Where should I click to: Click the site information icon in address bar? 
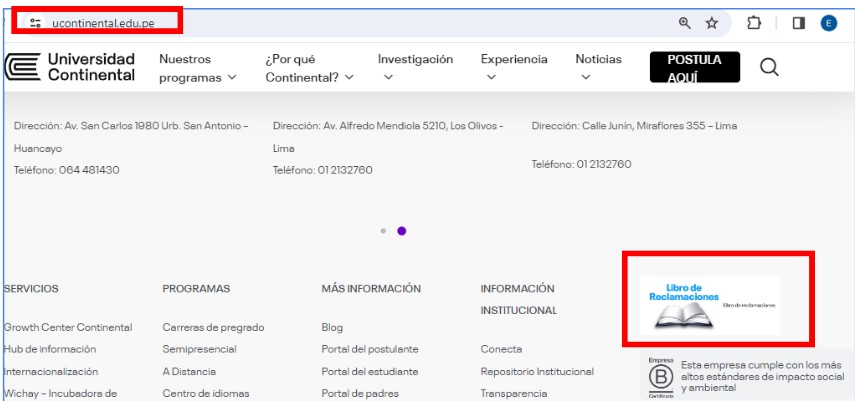(x=36, y=23)
